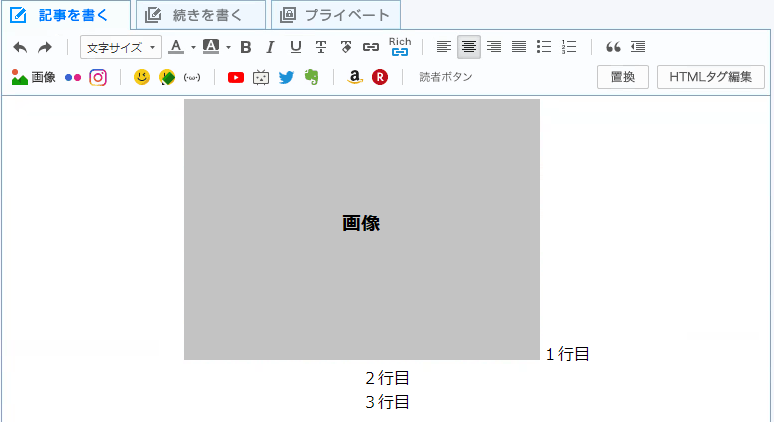
Task: Insert a numbered list
Action: pyautogui.click(x=569, y=47)
